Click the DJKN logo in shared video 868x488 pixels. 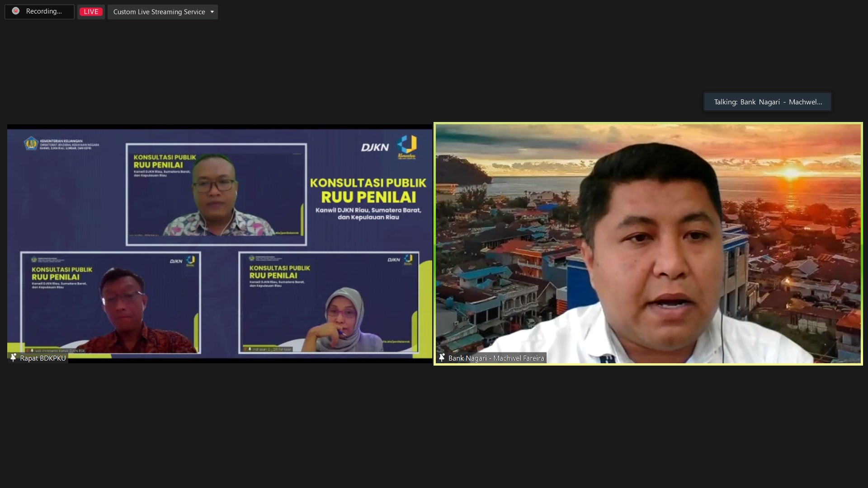(x=375, y=147)
